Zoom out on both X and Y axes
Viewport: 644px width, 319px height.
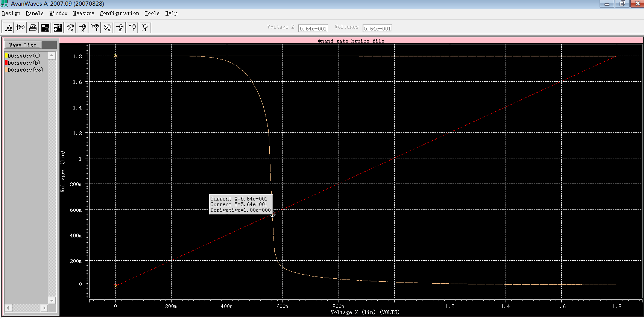click(x=108, y=27)
